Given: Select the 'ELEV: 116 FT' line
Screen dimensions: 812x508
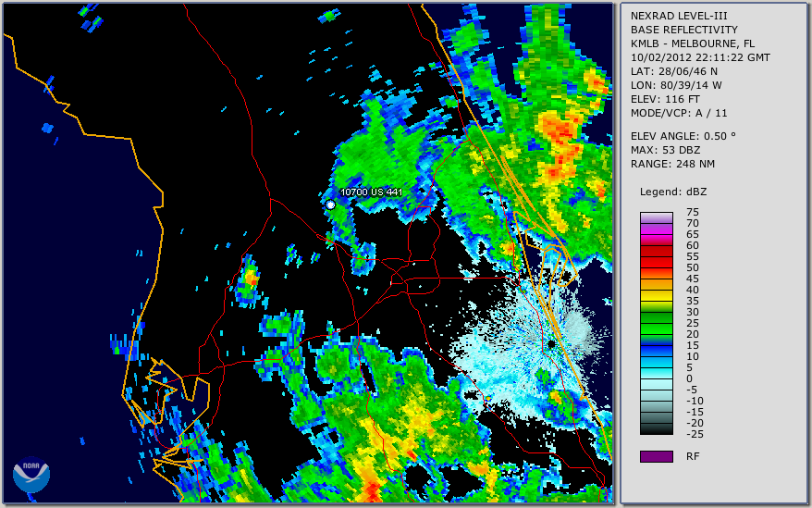Looking at the screenshot, I should tap(666, 99).
